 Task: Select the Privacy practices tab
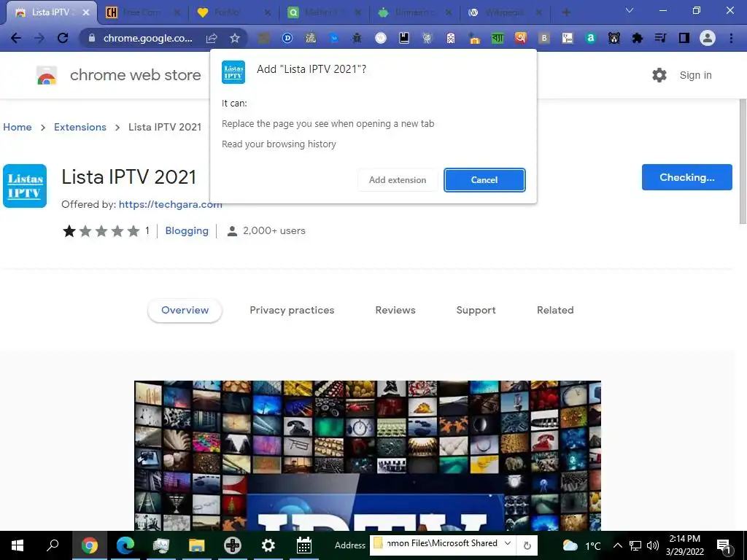pyautogui.click(x=292, y=310)
